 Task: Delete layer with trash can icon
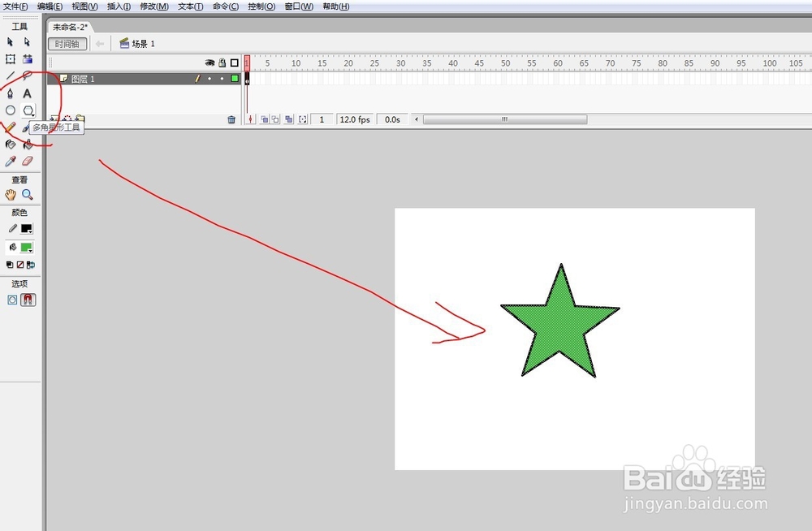(231, 119)
